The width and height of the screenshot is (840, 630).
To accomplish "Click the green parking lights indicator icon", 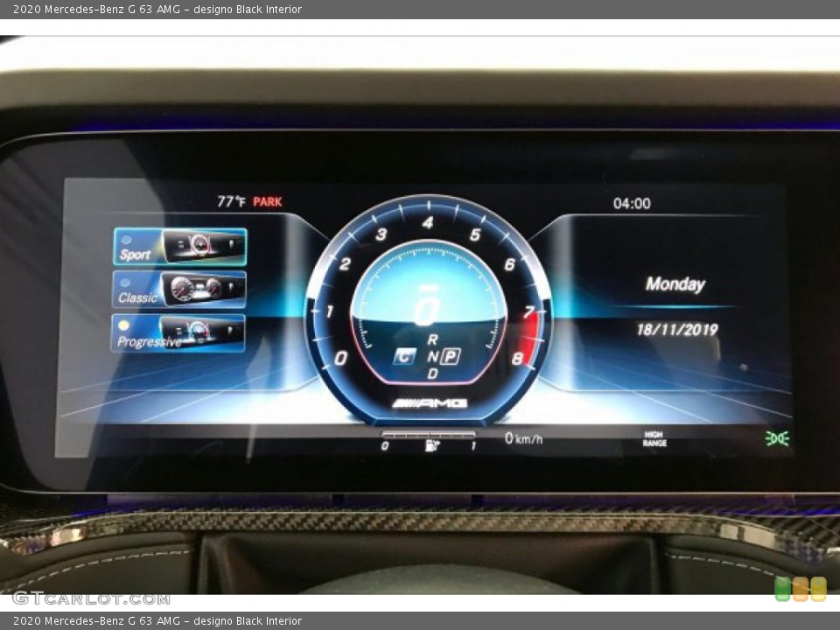I will pos(777,438).
